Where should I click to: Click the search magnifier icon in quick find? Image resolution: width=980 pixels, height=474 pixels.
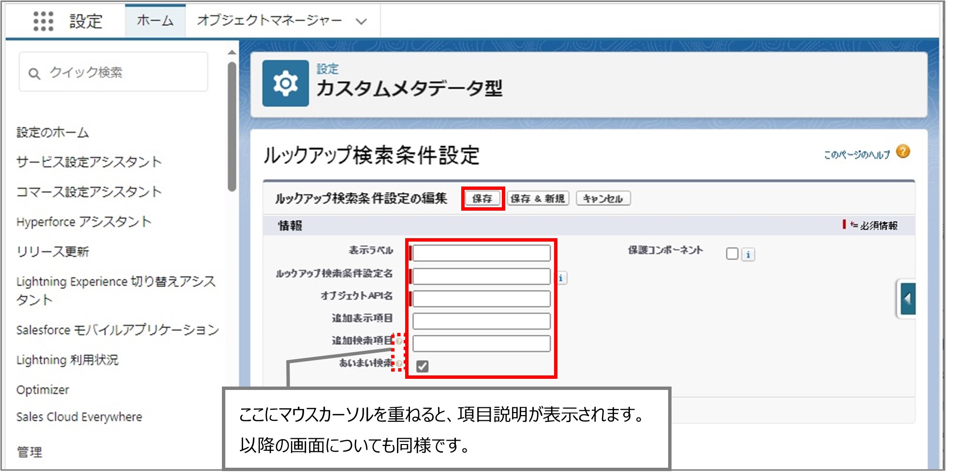(x=34, y=73)
